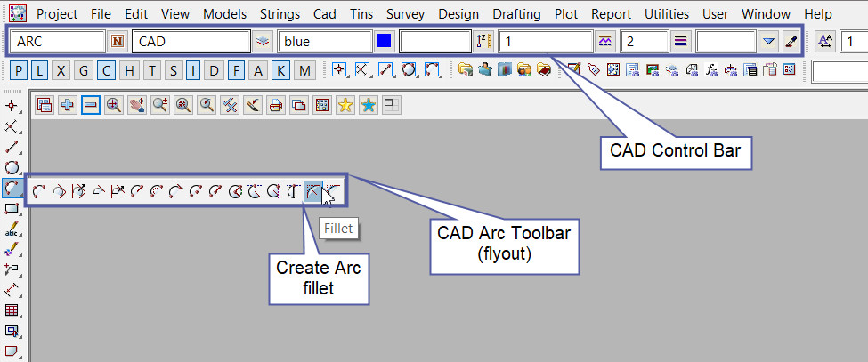This screenshot has width=868, height=362.
Task: Click the yellow star icon in the view toolbar
Action: click(345, 104)
